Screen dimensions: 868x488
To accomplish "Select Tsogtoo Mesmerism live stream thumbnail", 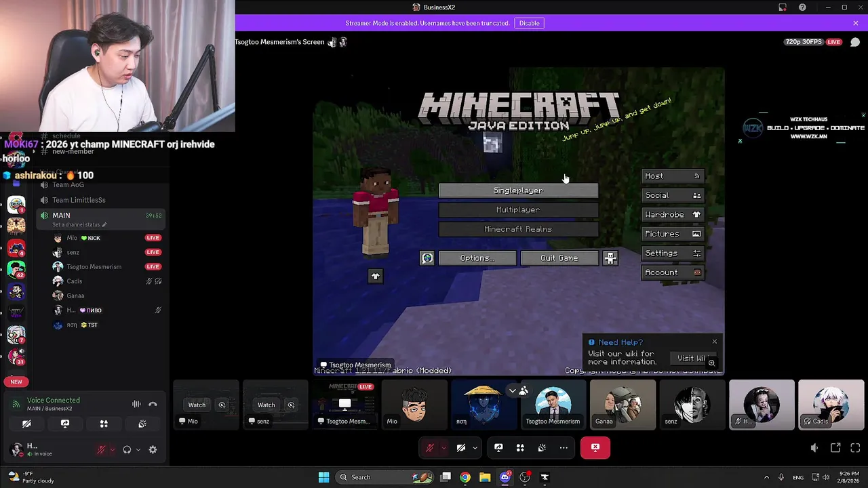I will coord(344,405).
